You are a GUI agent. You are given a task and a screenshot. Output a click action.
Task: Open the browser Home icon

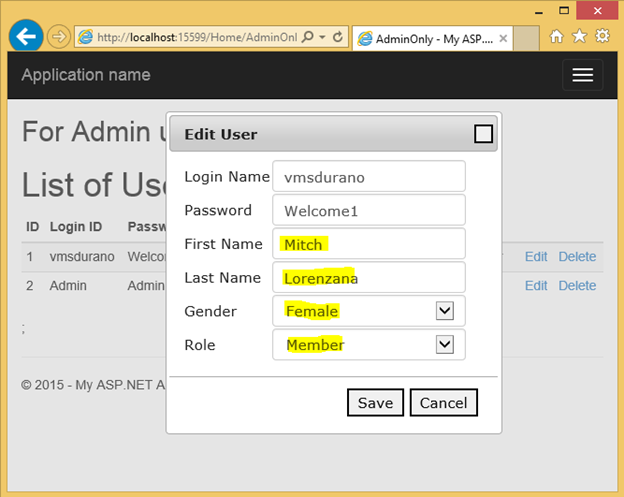(557, 37)
